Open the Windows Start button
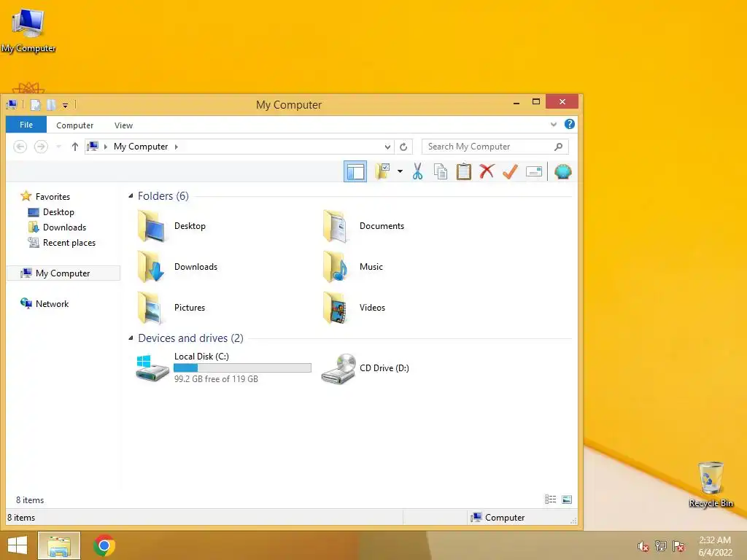747x560 pixels. pos(18,545)
